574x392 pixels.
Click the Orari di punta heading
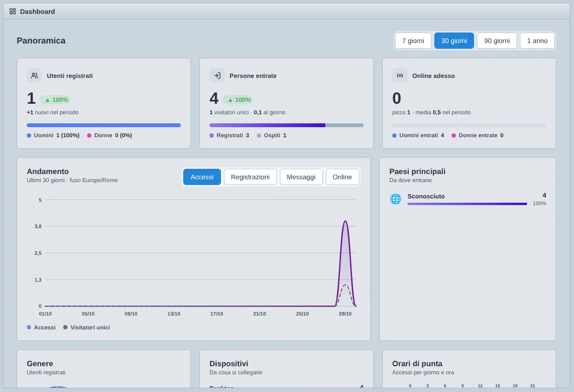(417, 363)
